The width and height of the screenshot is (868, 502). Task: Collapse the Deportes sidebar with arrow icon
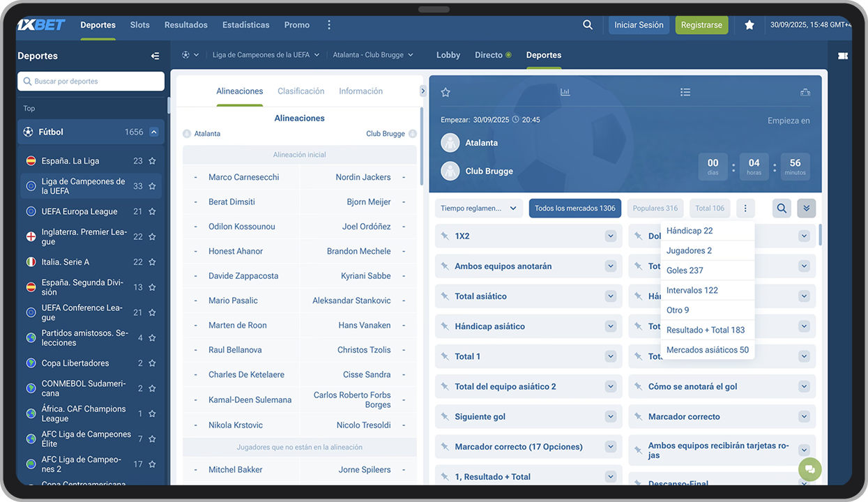click(155, 56)
